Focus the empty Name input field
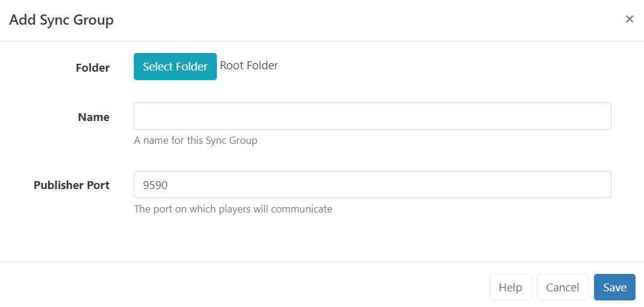 tap(372, 116)
